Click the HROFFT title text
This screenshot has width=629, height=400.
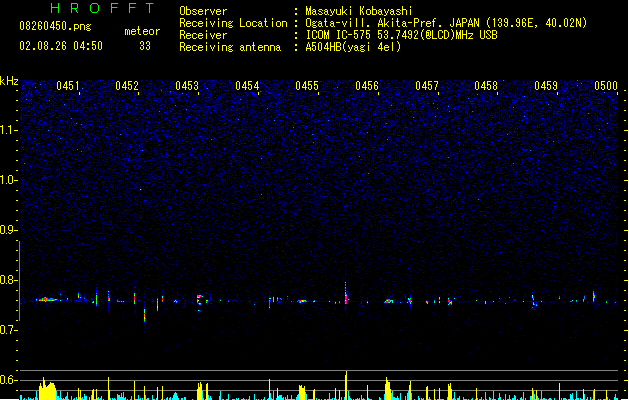pyautogui.click(x=103, y=8)
